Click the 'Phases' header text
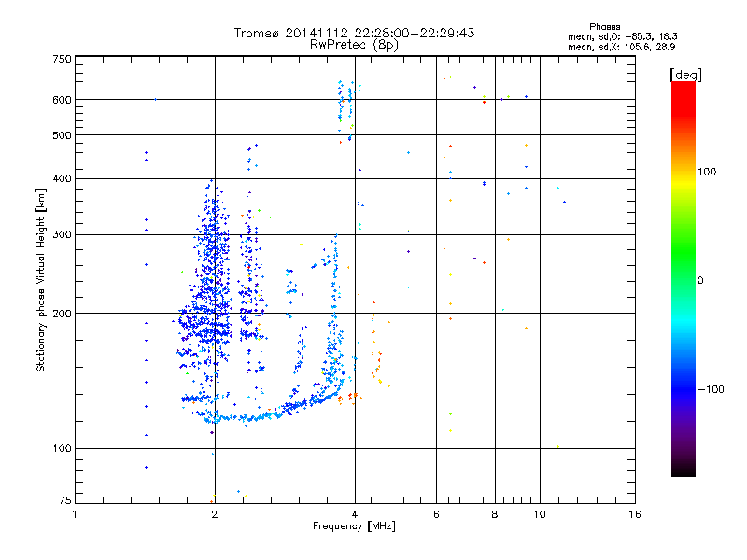Viewport: 747px width, 560px height. (x=604, y=27)
